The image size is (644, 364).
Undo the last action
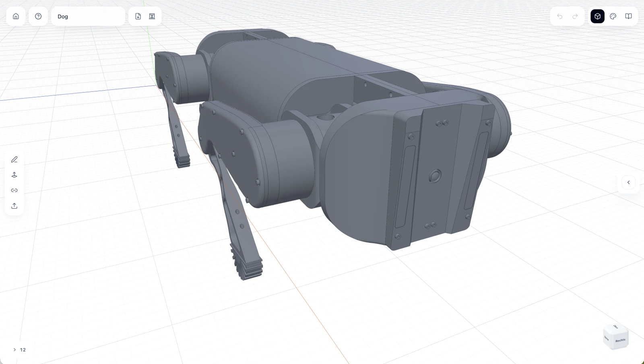point(559,16)
